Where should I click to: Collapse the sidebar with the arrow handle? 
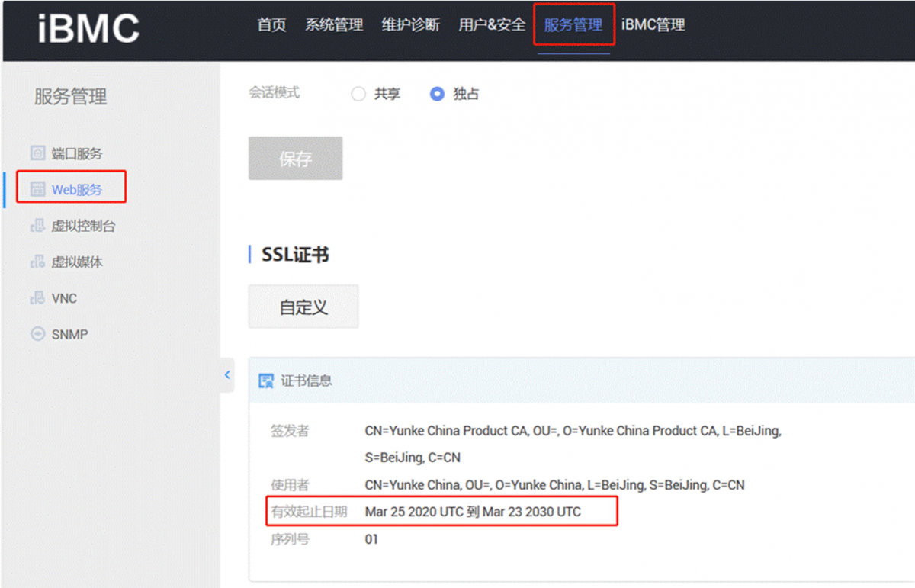pos(227,374)
